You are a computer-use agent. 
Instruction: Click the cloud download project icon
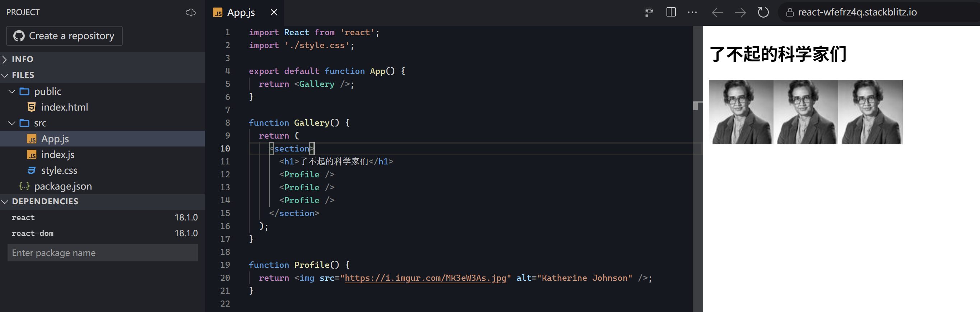click(190, 13)
